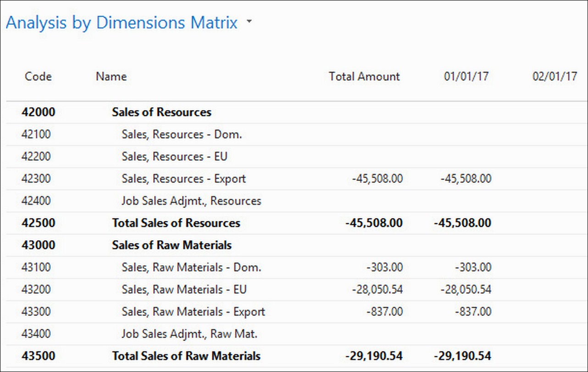588x372 pixels.
Task: Click the 01/01/17 column header
Action: pyautogui.click(x=466, y=76)
